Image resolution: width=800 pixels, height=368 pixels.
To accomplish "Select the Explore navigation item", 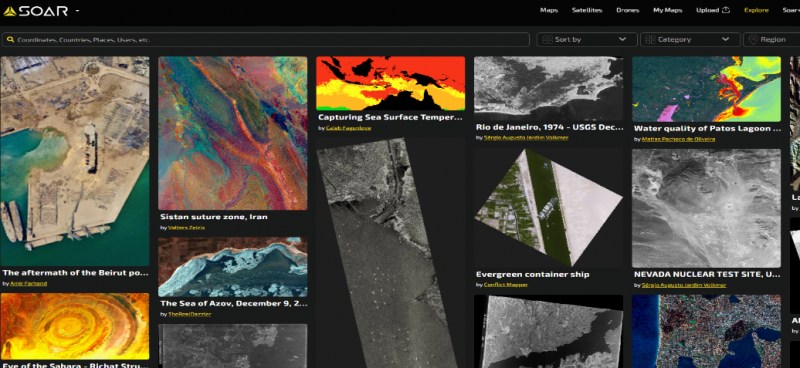I will 756,10.
